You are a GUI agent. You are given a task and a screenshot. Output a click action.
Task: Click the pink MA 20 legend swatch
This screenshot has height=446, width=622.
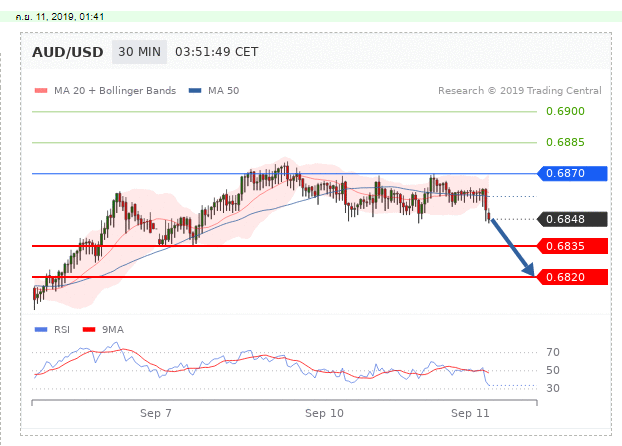(x=41, y=90)
